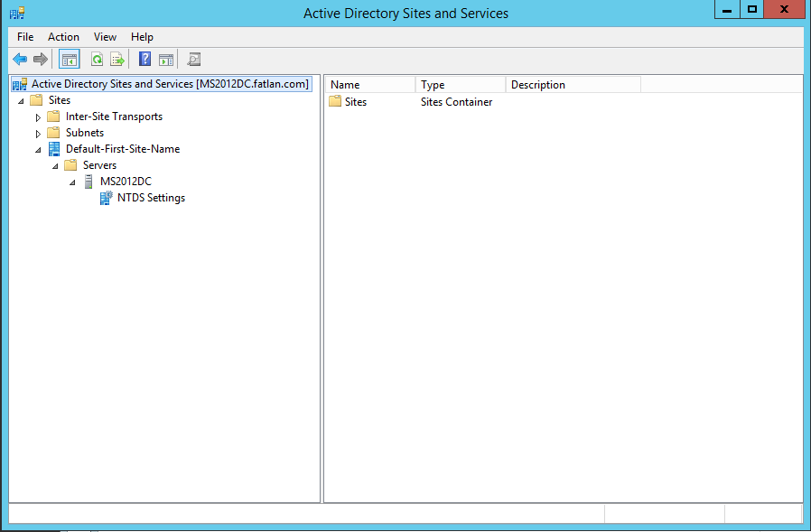The height and width of the screenshot is (532, 811).
Task: Click the Find toolbar icon
Action: click(194, 60)
